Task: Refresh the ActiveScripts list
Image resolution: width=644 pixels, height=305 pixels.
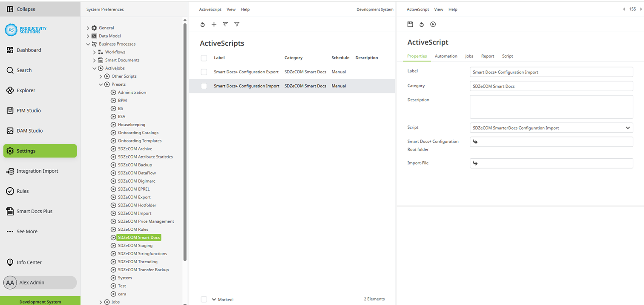Action: [202, 24]
